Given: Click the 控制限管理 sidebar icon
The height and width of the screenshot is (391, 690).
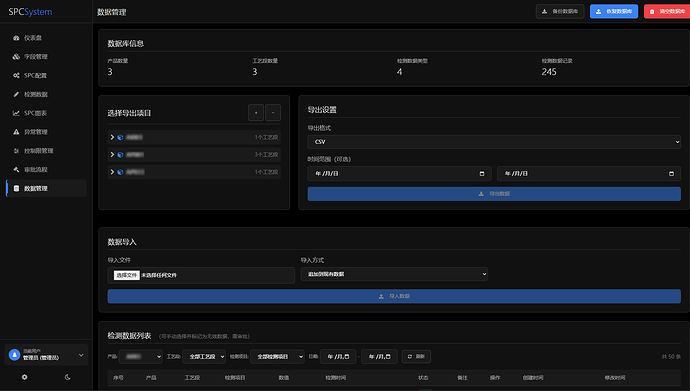Looking at the screenshot, I should click(x=16, y=151).
